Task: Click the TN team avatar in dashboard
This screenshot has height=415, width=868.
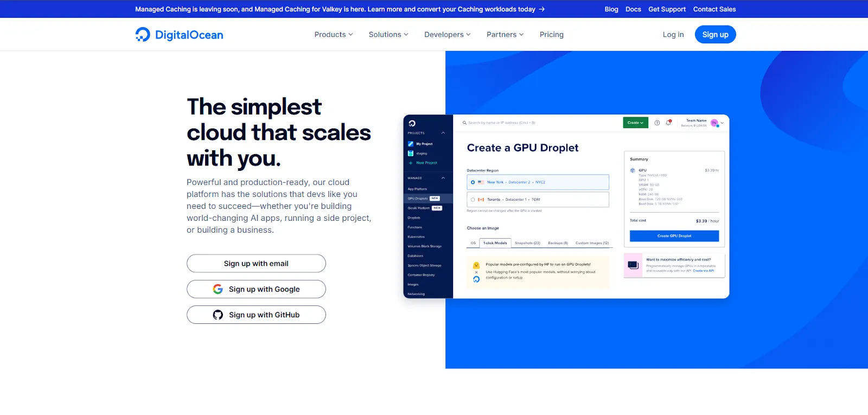Action: click(x=714, y=123)
